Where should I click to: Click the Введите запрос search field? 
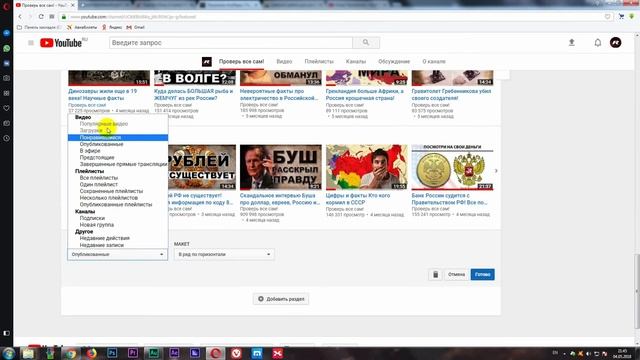tap(231, 42)
